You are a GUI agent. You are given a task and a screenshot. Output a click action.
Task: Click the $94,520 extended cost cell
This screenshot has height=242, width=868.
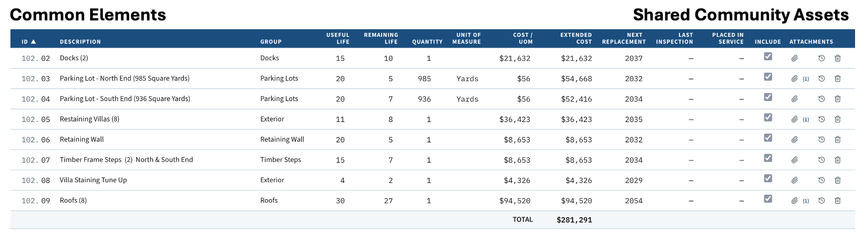point(576,201)
